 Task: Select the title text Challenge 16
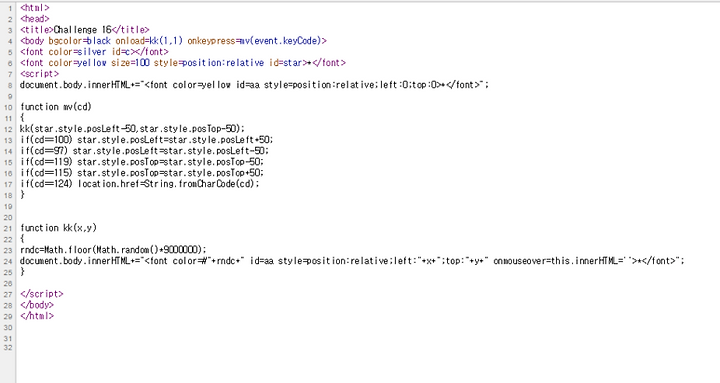click(83, 30)
